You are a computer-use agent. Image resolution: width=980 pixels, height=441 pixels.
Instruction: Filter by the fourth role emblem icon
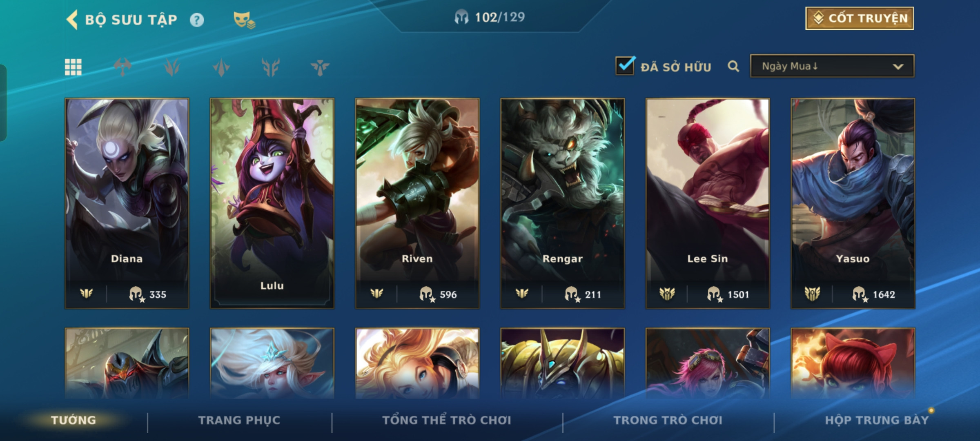click(x=271, y=67)
